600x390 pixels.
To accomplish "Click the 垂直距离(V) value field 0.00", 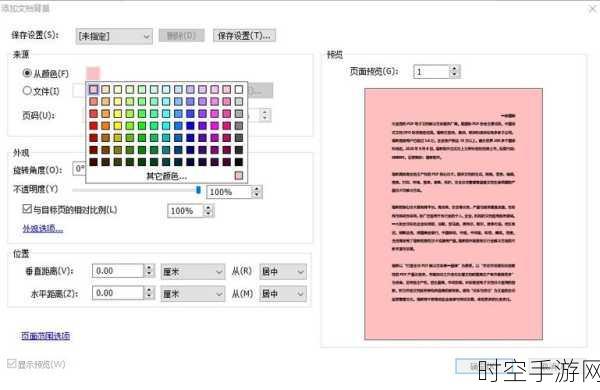I will click(x=118, y=271).
